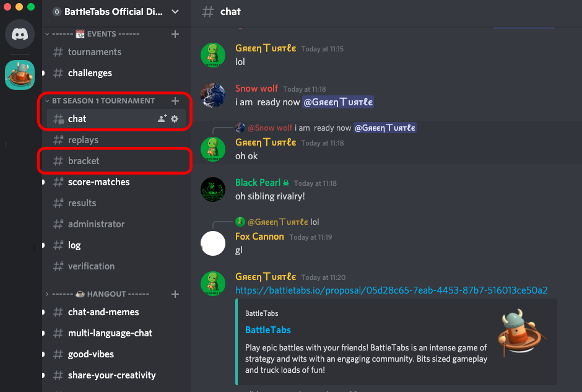Image resolution: width=582 pixels, height=392 pixels.
Task: Create invite icon on chat channel
Action: (x=162, y=119)
